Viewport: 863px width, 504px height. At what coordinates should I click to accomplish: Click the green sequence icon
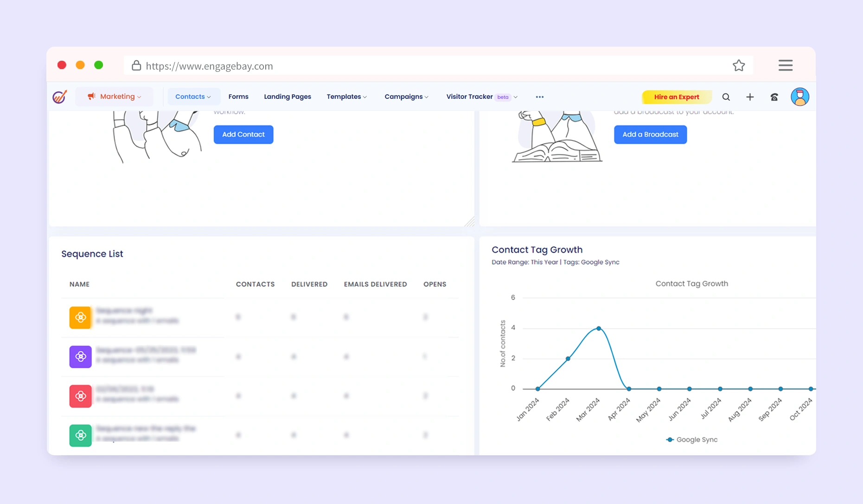[x=80, y=435]
